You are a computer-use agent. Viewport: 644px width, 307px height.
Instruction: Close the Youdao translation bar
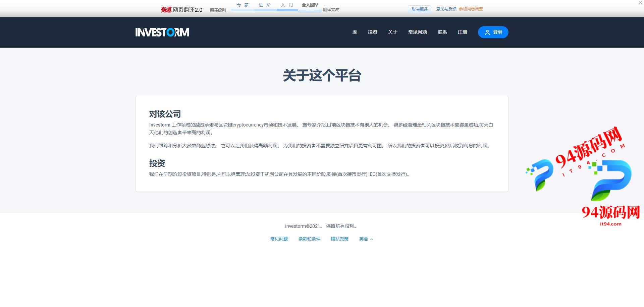[x=640, y=3]
